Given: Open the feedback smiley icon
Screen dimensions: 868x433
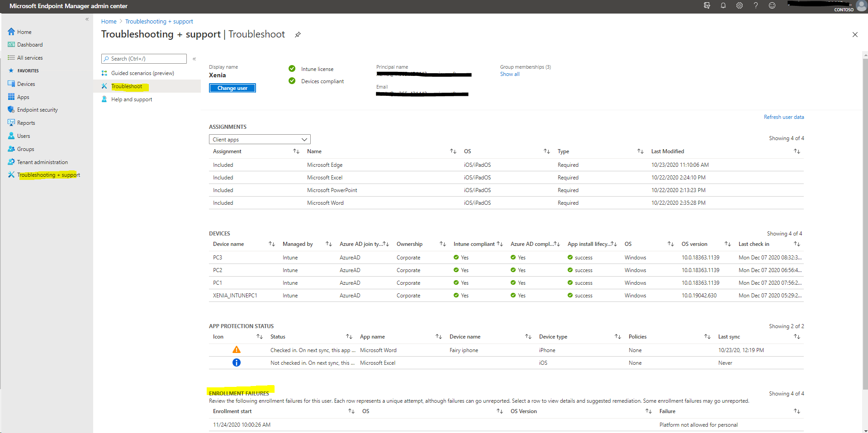Looking at the screenshot, I should [772, 5].
